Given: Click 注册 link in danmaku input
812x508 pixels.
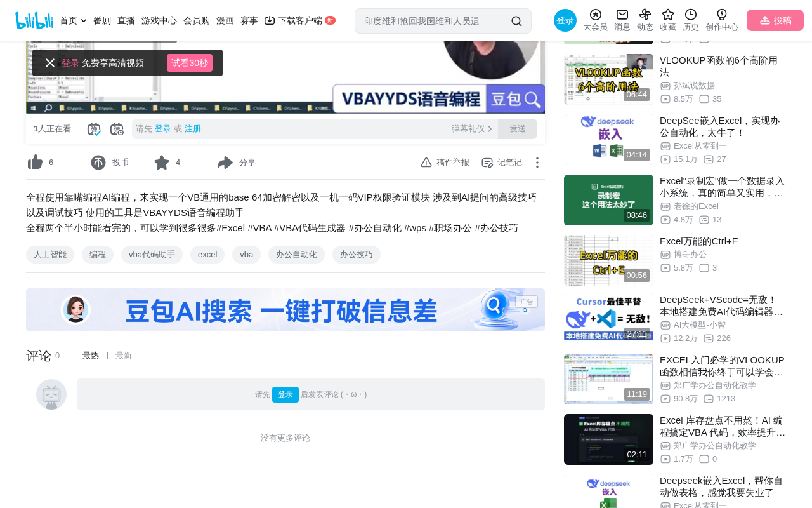Looking at the screenshot, I should click(193, 129).
